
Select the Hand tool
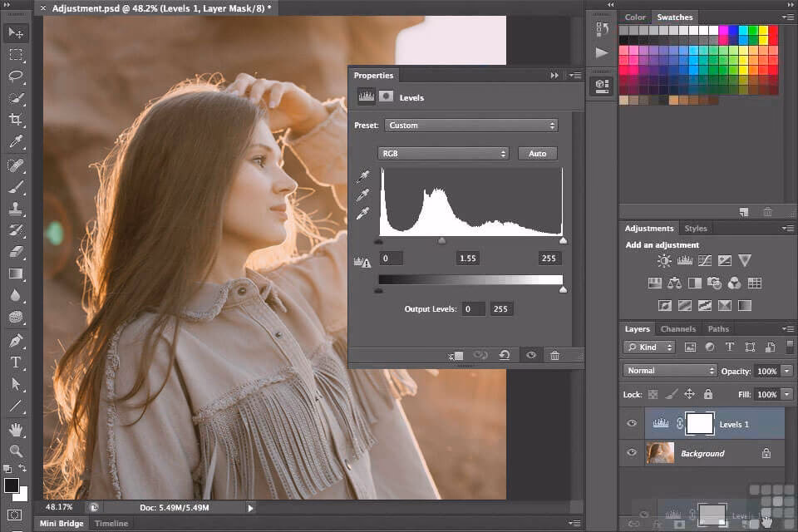[x=15, y=429]
